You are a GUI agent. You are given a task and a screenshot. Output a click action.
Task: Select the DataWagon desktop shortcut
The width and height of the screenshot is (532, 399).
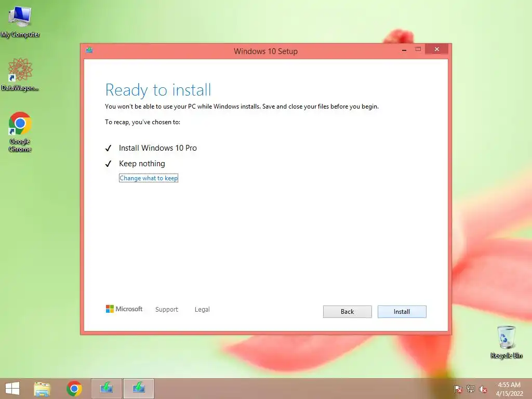[x=20, y=75]
